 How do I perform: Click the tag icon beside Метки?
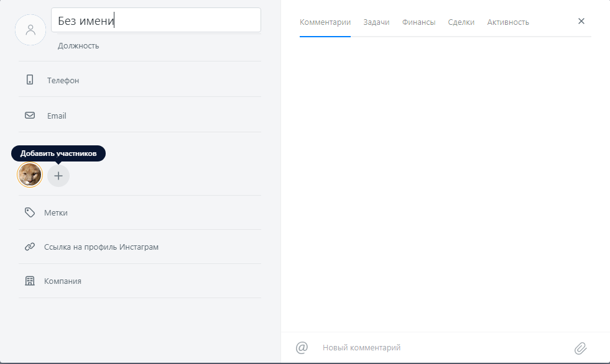pos(30,212)
